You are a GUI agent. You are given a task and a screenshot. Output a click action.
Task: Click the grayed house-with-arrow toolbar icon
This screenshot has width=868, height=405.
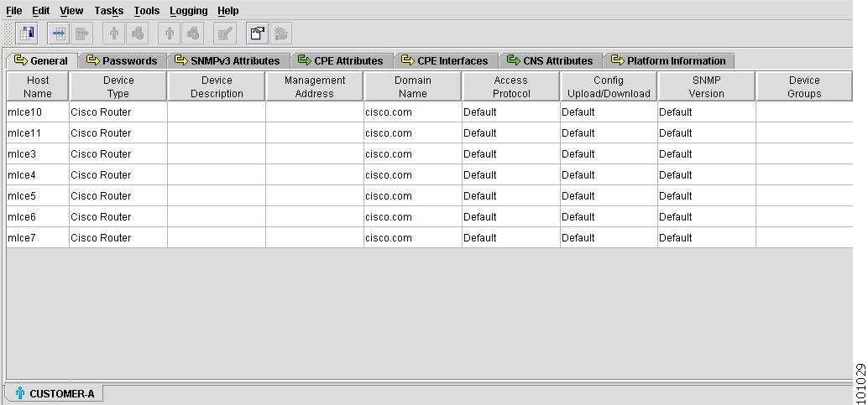coord(280,34)
